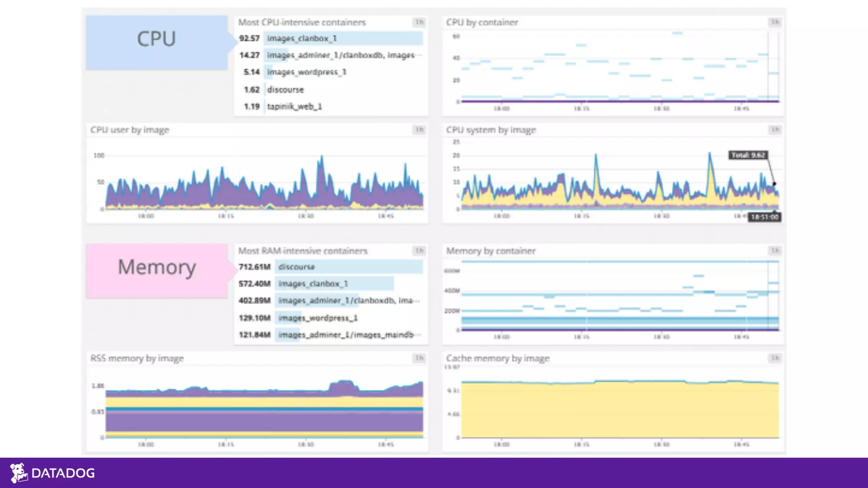Screen dimensions: 868x488
Task: Click the yellow area in Cache memory graph
Action: [619, 411]
